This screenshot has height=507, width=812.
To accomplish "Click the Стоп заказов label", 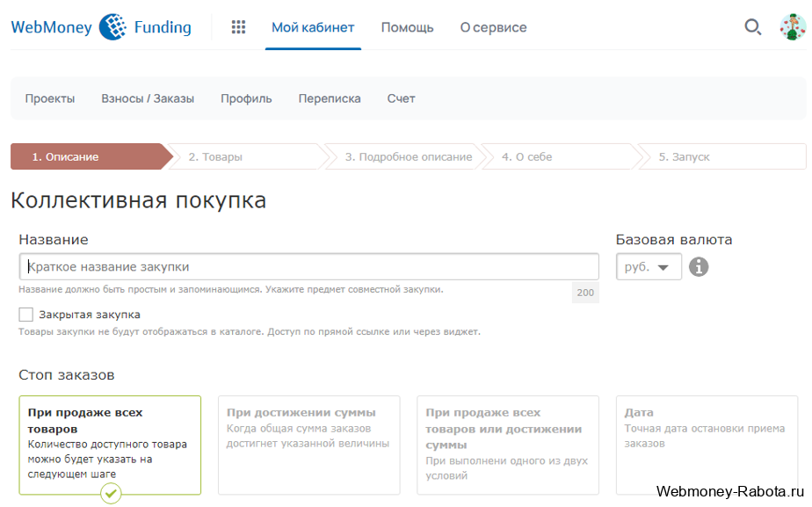I will [66, 375].
